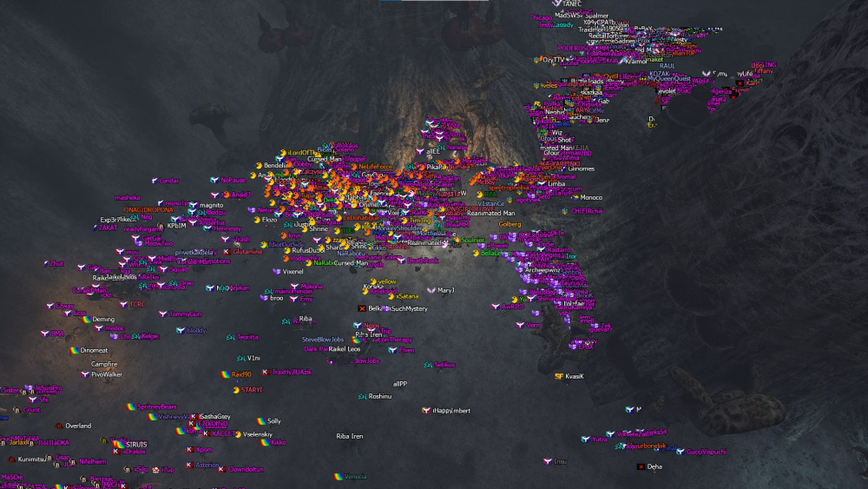Image resolution: width=868 pixels, height=489 pixels.
Task: Click the winged icon beside Elven
Action: pos(392,350)
